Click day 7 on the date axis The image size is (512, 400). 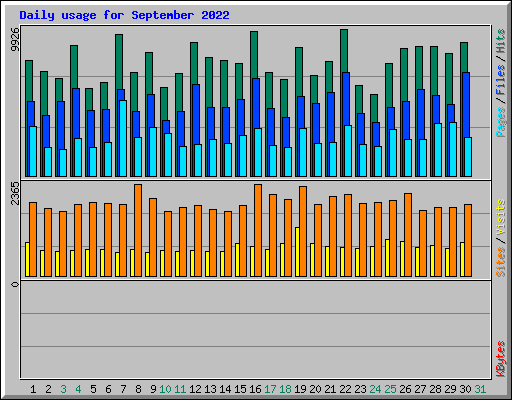point(123,389)
